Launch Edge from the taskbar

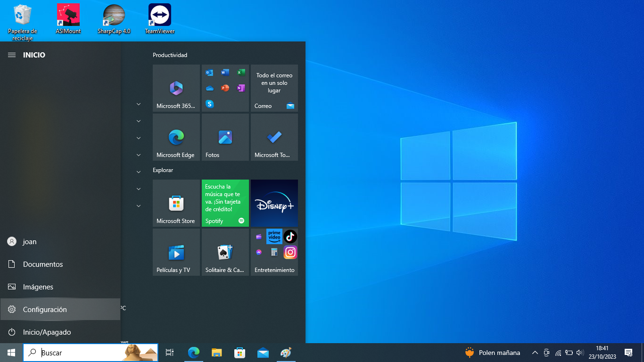(194, 353)
